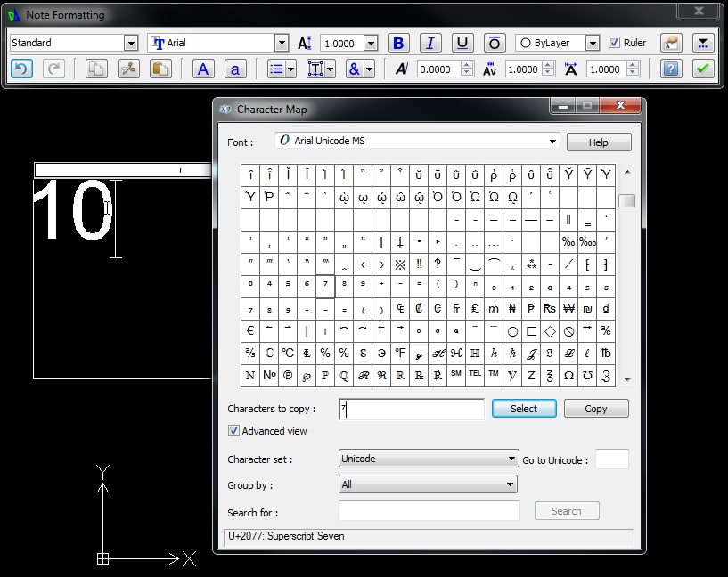Confirm note edits with the green checkmark
The width and height of the screenshot is (728, 577).
(x=703, y=69)
